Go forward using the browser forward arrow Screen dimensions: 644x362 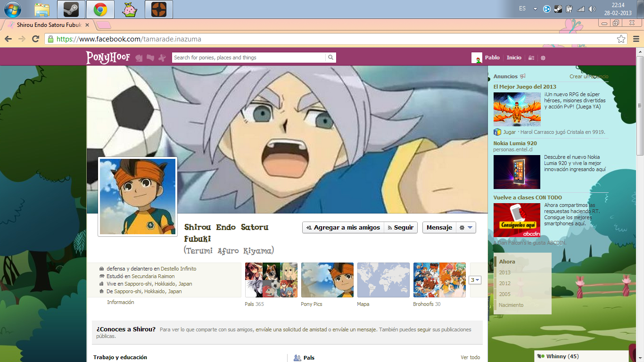tap(22, 39)
